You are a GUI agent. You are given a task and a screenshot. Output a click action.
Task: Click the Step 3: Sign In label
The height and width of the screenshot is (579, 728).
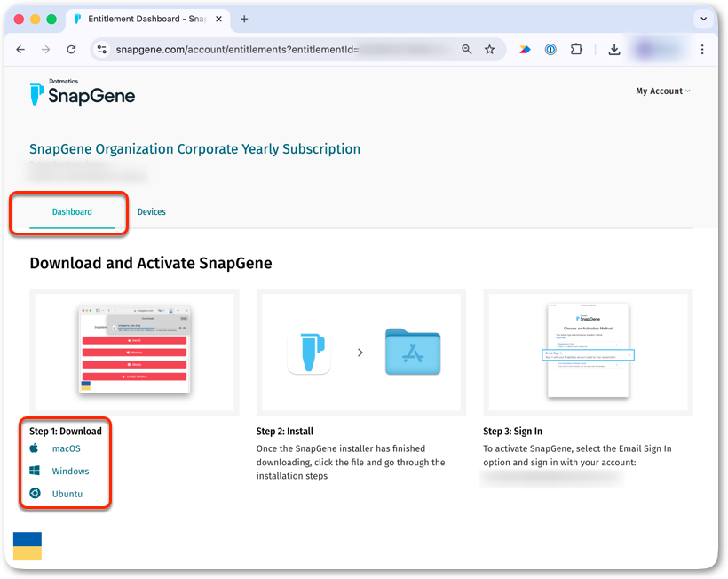tap(512, 432)
